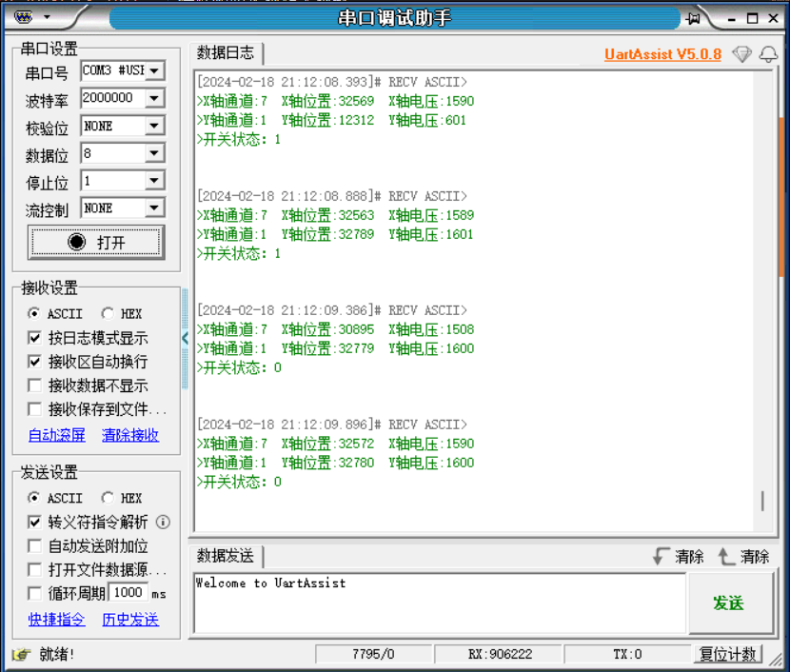790x672 pixels.
Task: Click the log timestamp 21:12:09.896 line
Action: click(332, 425)
